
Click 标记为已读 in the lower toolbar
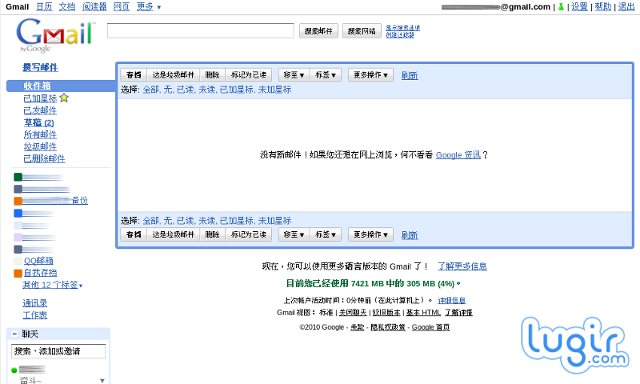pyautogui.click(x=249, y=234)
